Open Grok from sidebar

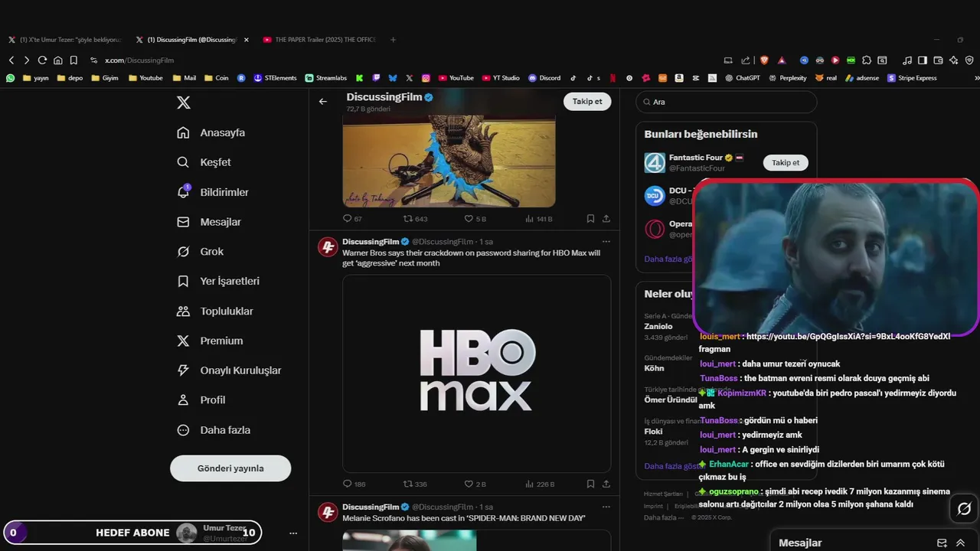[201, 251]
